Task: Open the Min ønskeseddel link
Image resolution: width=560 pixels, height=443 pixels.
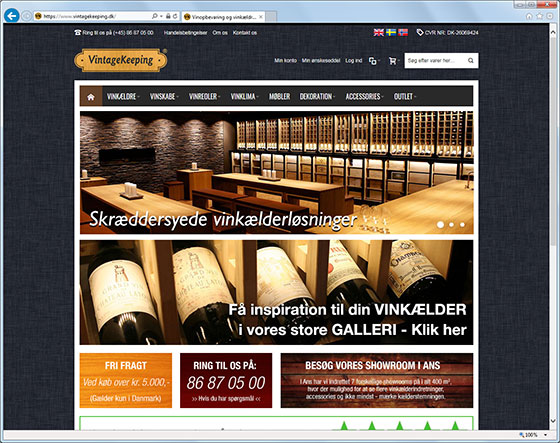Action: (x=321, y=61)
